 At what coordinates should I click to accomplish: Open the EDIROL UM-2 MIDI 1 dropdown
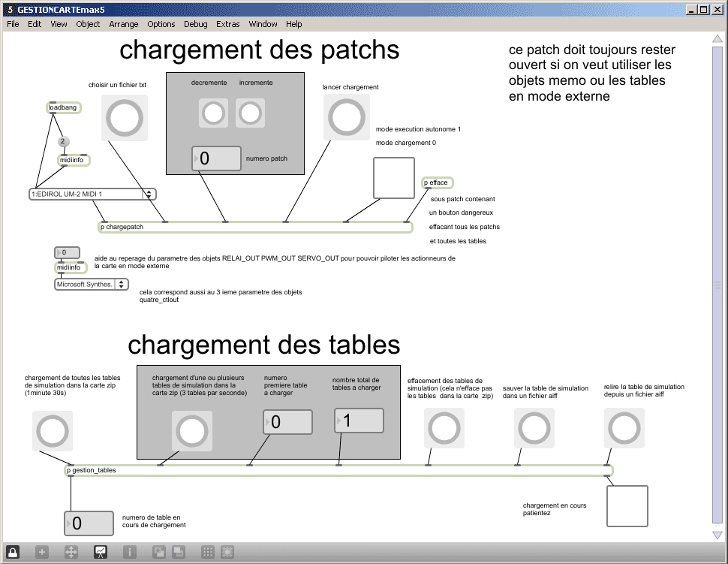[x=91, y=195]
